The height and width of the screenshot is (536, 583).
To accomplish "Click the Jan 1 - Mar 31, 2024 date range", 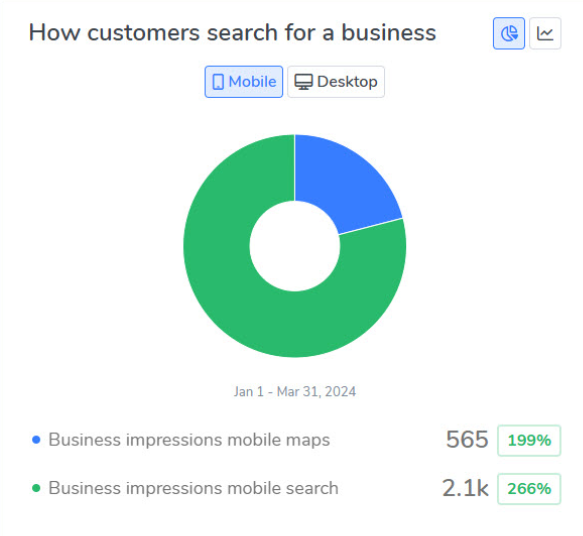I will tap(295, 391).
